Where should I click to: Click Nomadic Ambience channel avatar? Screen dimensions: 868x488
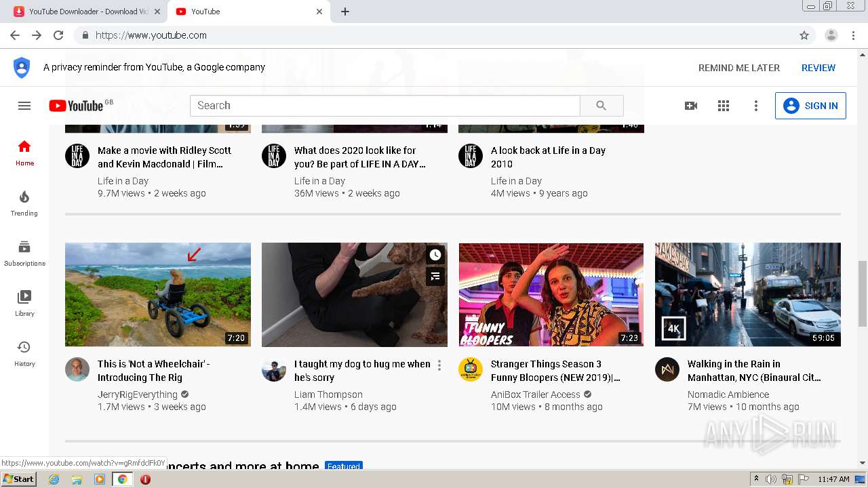click(x=667, y=369)
